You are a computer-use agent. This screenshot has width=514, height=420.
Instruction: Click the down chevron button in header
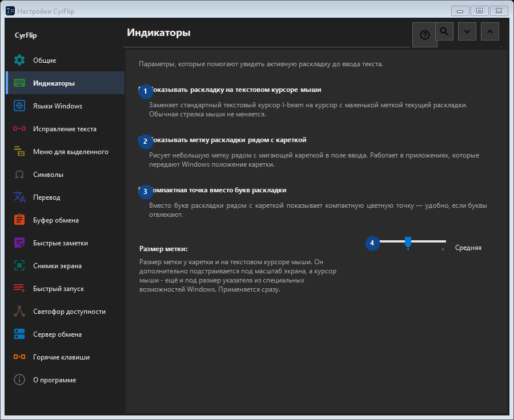[x=467, y=31]
